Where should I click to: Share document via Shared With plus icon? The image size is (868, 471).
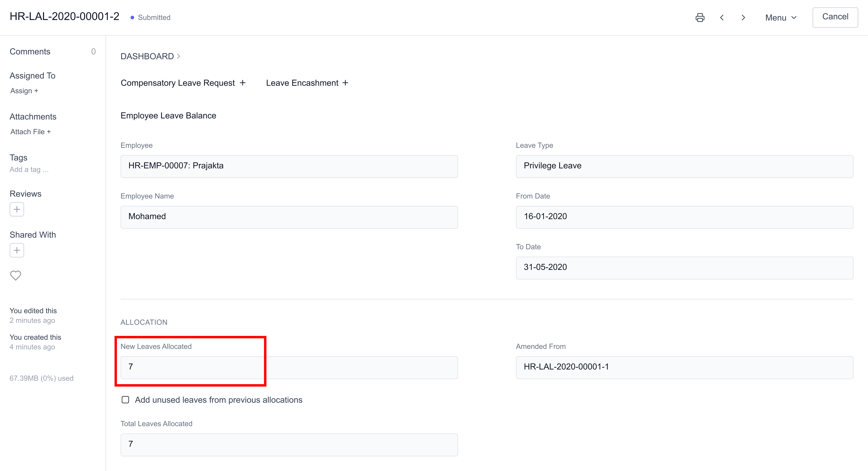17,250
